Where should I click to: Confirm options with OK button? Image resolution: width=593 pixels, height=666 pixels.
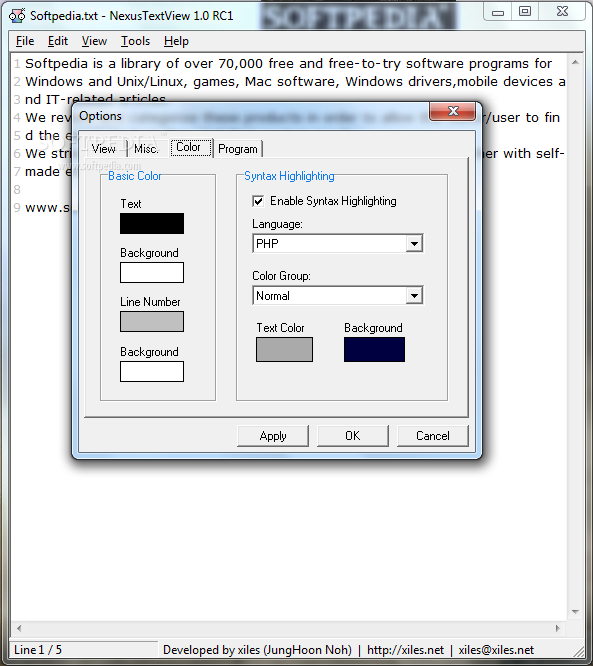coord(353,436)
